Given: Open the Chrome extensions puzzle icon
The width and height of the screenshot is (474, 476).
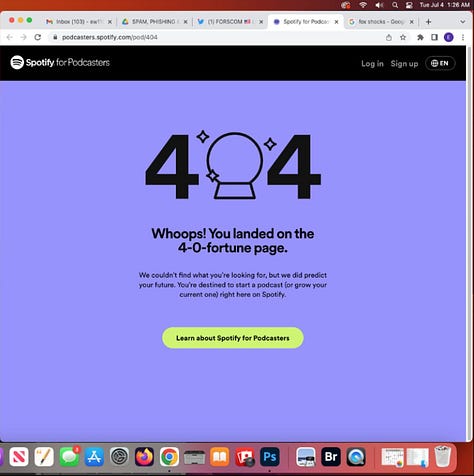Looking at the screenshot, I should click(x=420, y=37).
